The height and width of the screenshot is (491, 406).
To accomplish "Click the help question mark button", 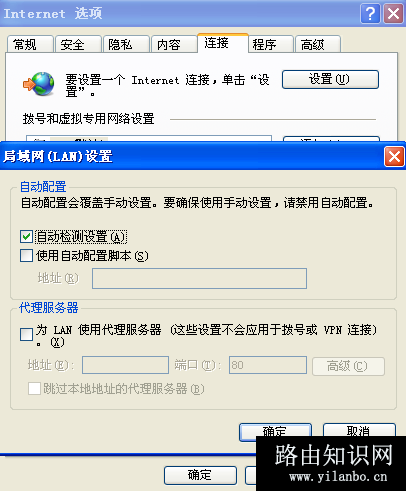I will click(x=370, y=14).
